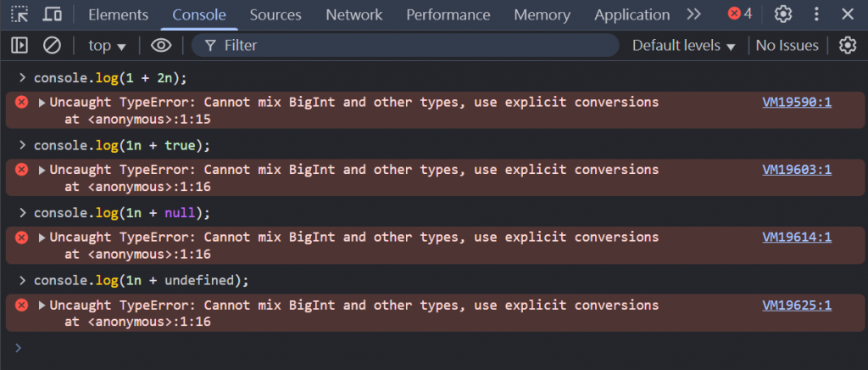Click the red error count badge
This screenshot has width=868, height=370.
point(740,14)
